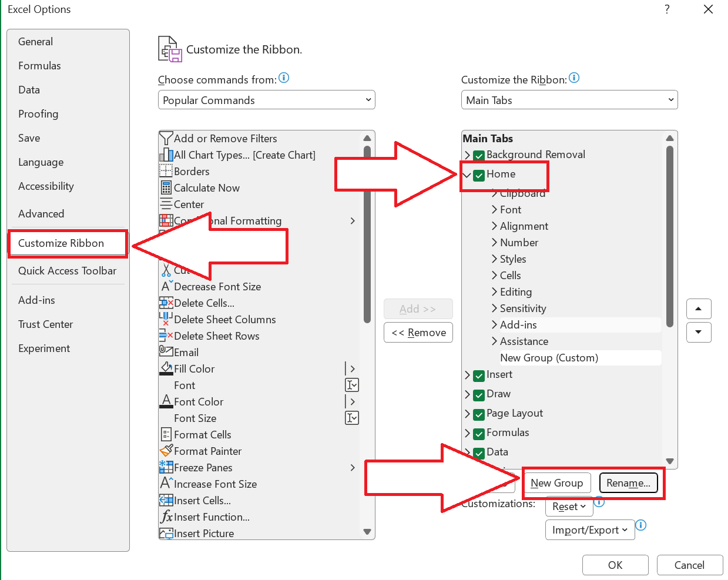Viewport: 728px width, 580px height.
Task: Expand the Alignment group chevron
Action: pyautogui.click(x=495, y=226)
